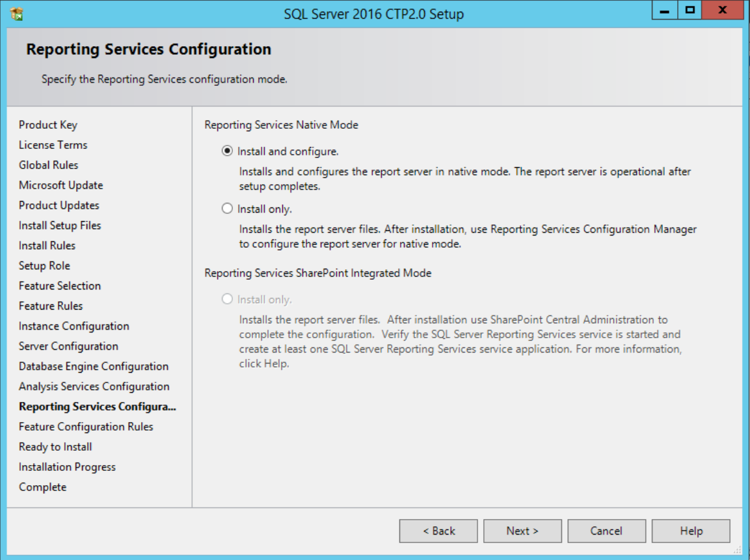This screenshot has width=750, height=560.
Task: Select Native Mode 'Install only' radio button
Action: click(x=227, y=209)
